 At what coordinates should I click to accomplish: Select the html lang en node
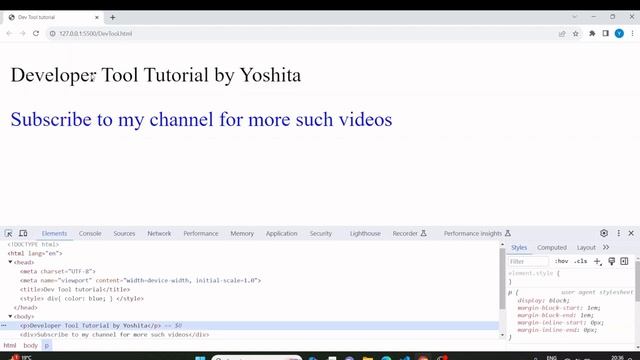(x=35, y=253)
